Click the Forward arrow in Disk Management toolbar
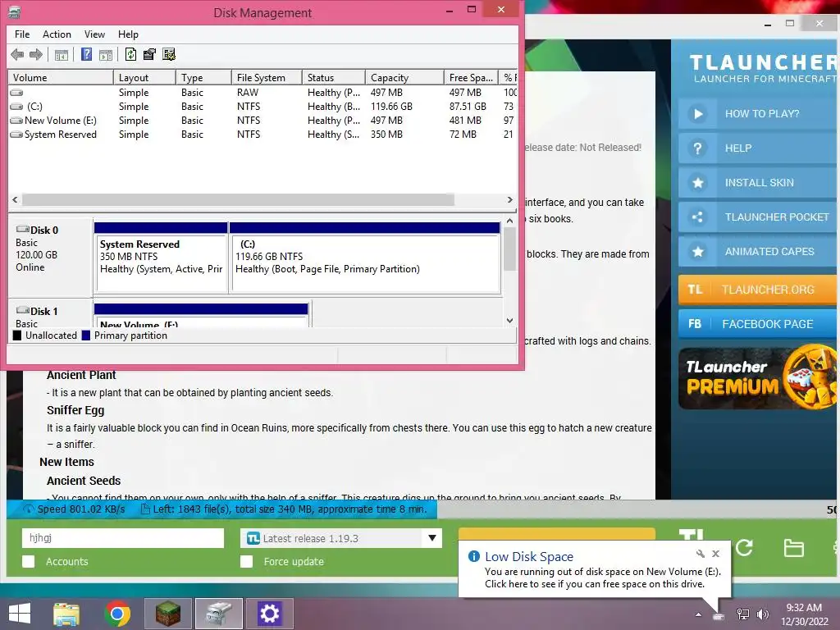 (36, 55)
